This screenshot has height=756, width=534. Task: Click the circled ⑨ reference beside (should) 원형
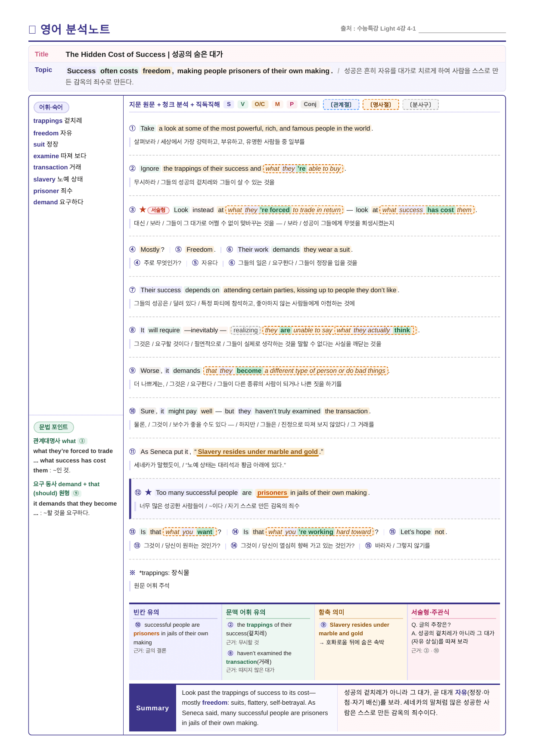pos(76,493)
